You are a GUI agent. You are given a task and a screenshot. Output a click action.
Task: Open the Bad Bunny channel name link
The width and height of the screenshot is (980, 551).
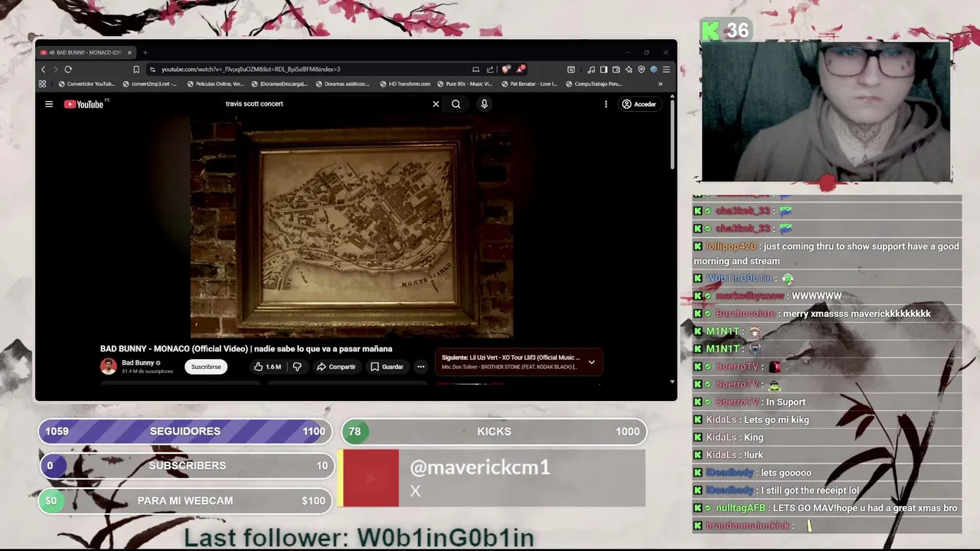tap(138, 363)
